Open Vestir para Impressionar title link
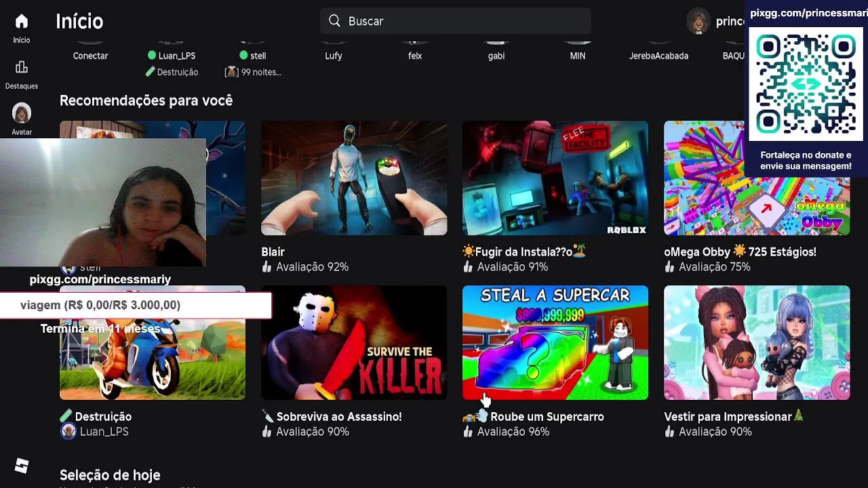 click(x=734, y=417)
